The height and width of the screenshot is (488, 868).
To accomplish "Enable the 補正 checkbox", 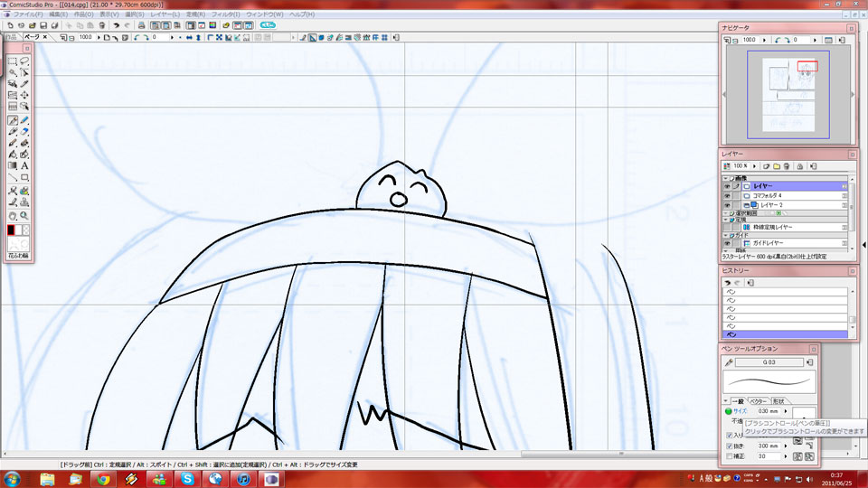I will (x=729, y=456).
